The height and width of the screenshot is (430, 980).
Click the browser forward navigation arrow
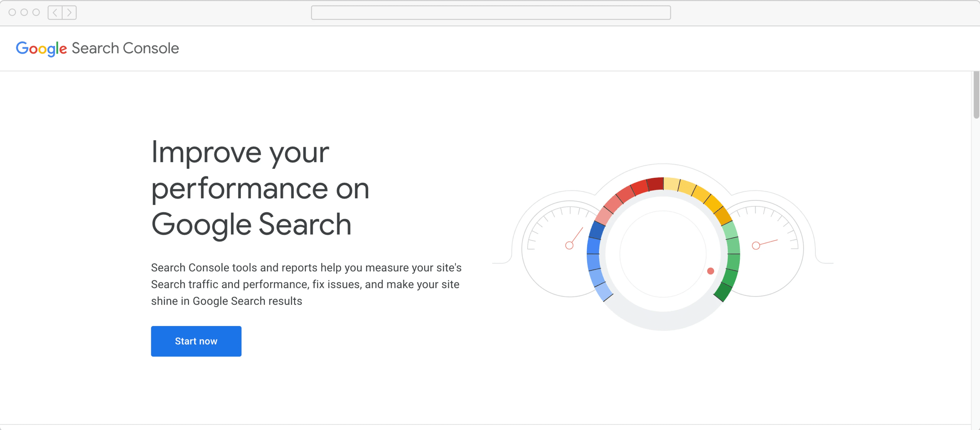coord(69,12)
